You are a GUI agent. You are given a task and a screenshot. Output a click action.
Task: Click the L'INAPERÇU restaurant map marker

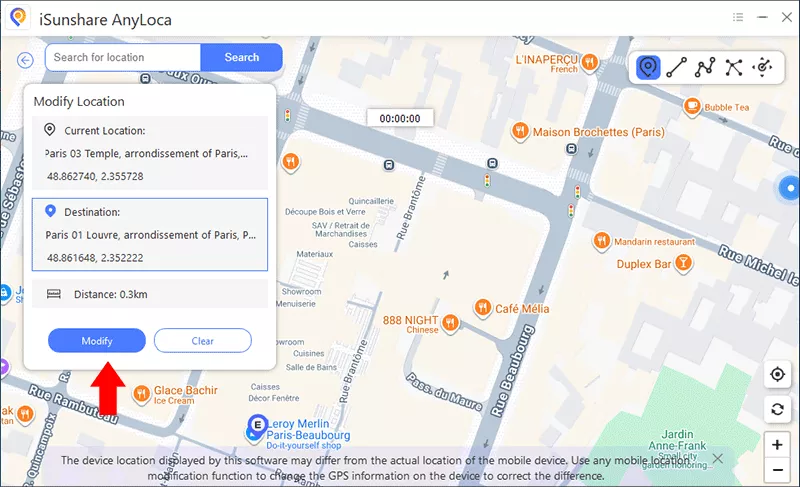590,63
